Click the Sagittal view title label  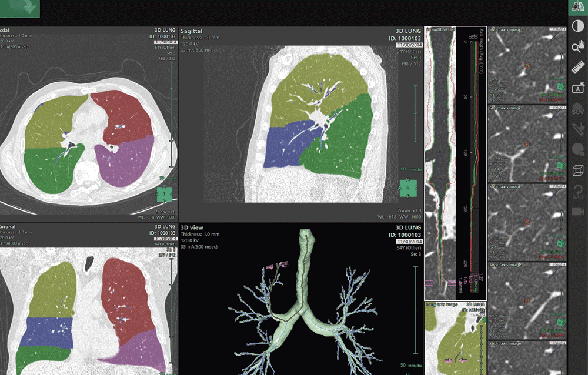[191, 31]
